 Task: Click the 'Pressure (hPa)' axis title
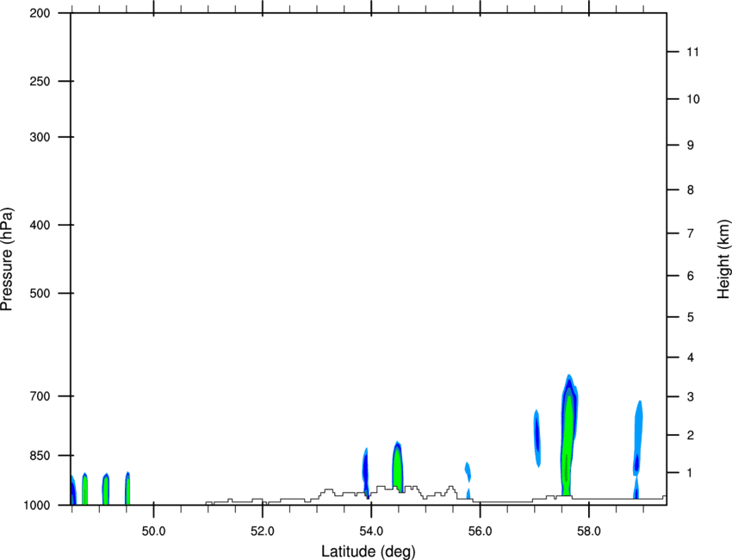7,259
